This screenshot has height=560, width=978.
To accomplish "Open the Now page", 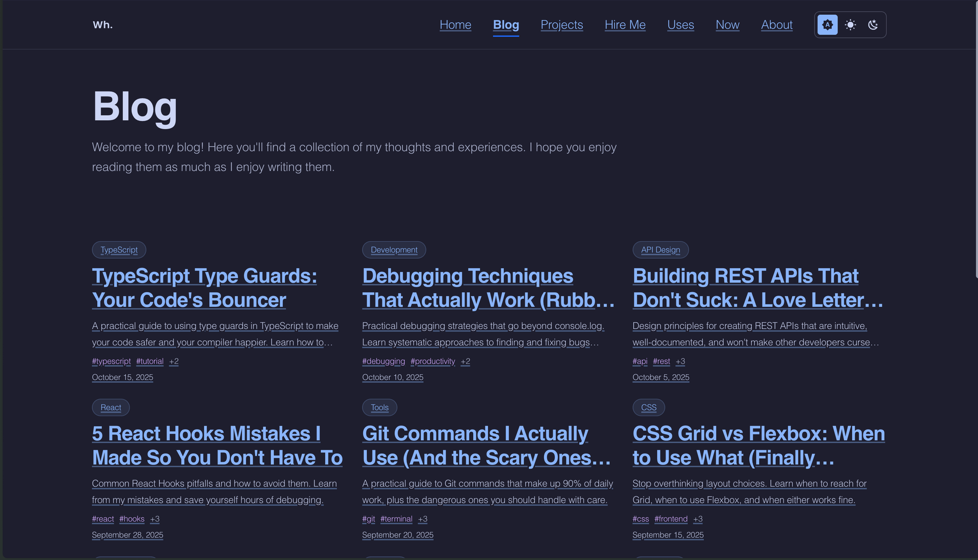I will click(727, 25).
